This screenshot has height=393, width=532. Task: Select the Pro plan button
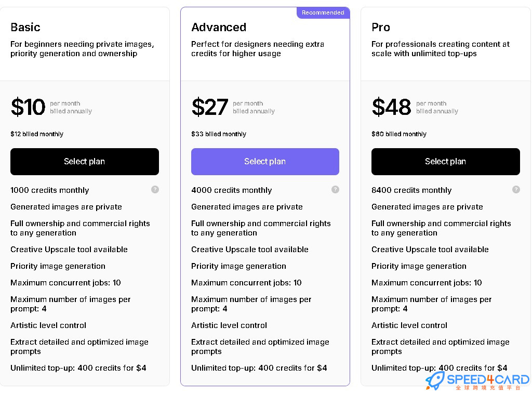tap(445, 162)
